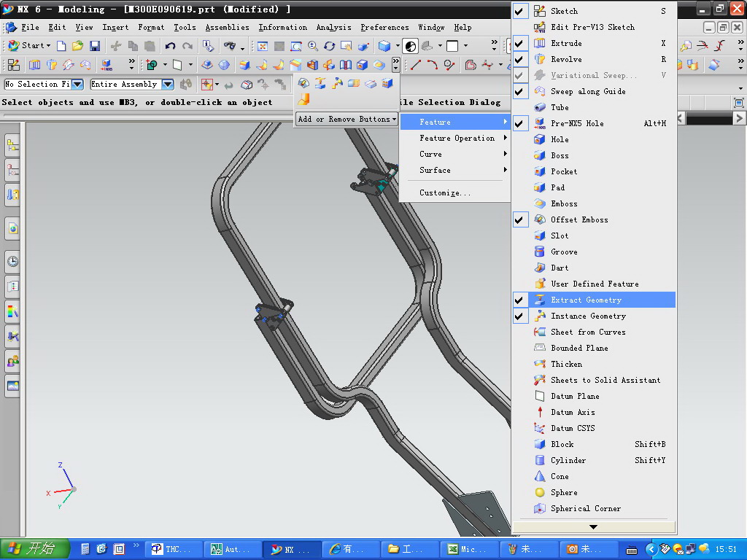Open the Analysis menu

pyautogui.click(x=333, y=27)
